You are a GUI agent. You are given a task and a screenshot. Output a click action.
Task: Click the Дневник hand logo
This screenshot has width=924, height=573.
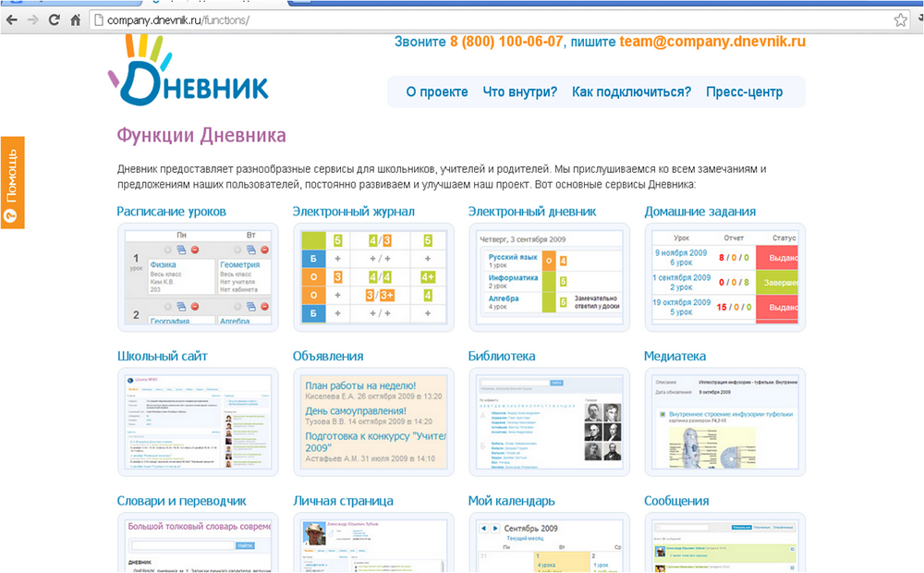point(188,71)
